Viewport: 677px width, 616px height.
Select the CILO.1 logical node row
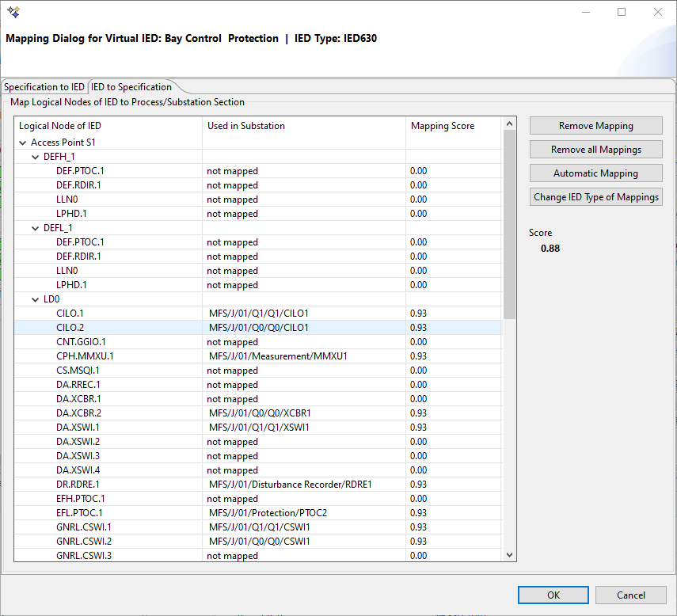(70, 314)
